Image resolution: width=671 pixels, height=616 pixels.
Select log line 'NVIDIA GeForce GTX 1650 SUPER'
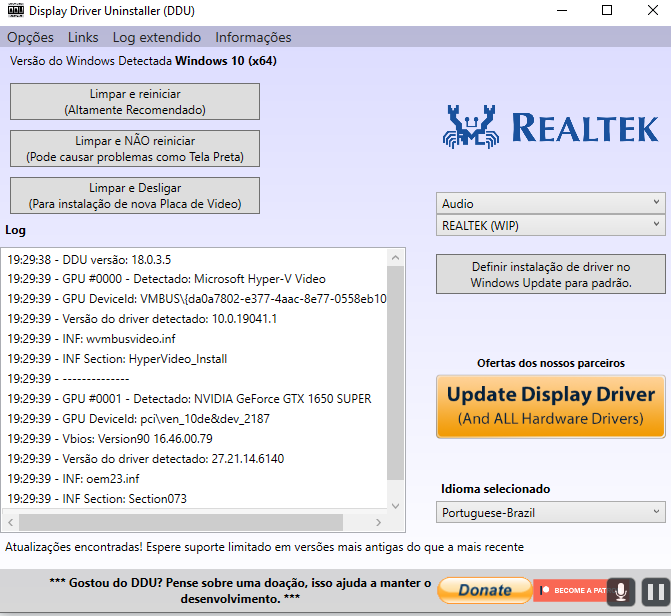tap(189, 399)
